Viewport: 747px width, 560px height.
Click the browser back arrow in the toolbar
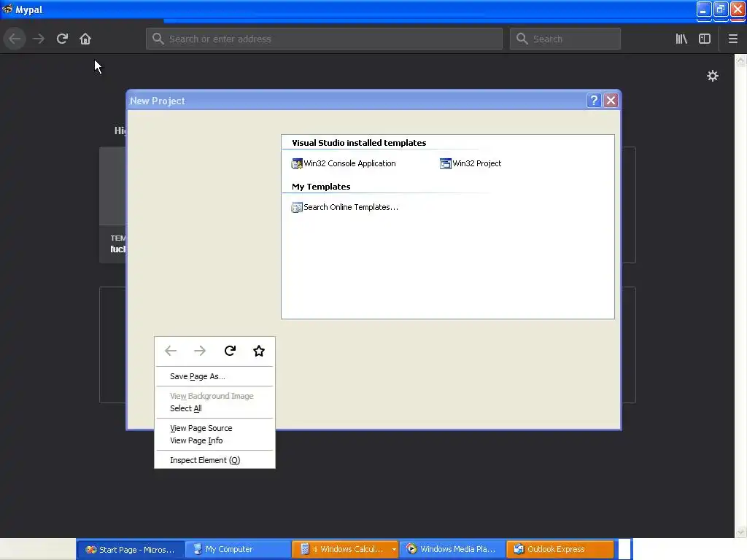(x=15, y=39)
